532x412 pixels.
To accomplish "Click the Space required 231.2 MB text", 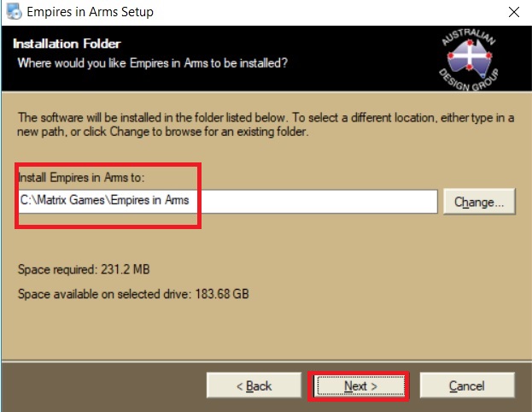I will (84, 269).
